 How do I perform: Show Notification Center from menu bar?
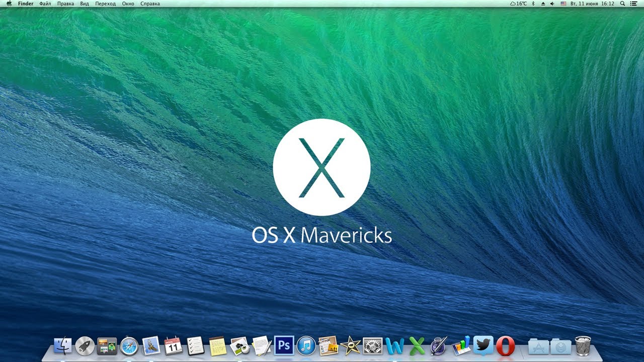(634, 4)
